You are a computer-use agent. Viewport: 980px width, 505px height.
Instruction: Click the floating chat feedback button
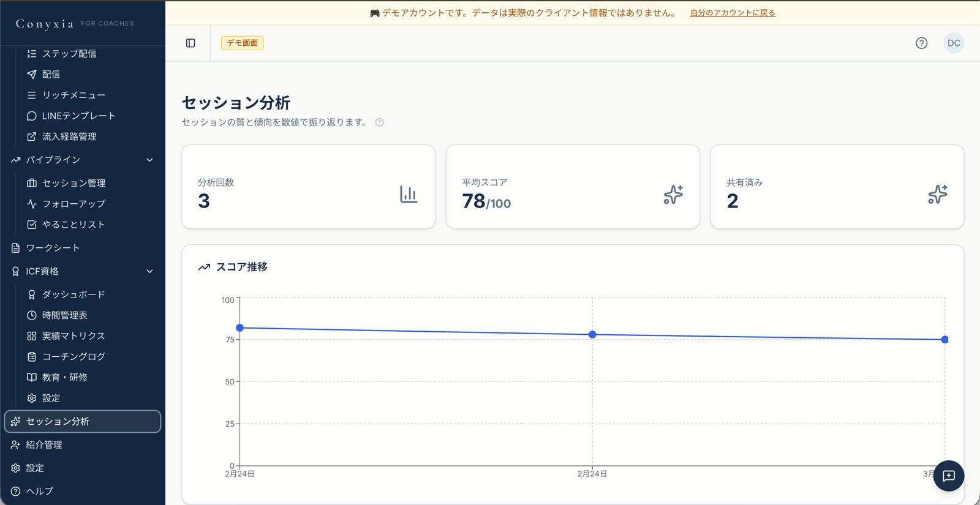pyautogui.click(x=949, y=476)
